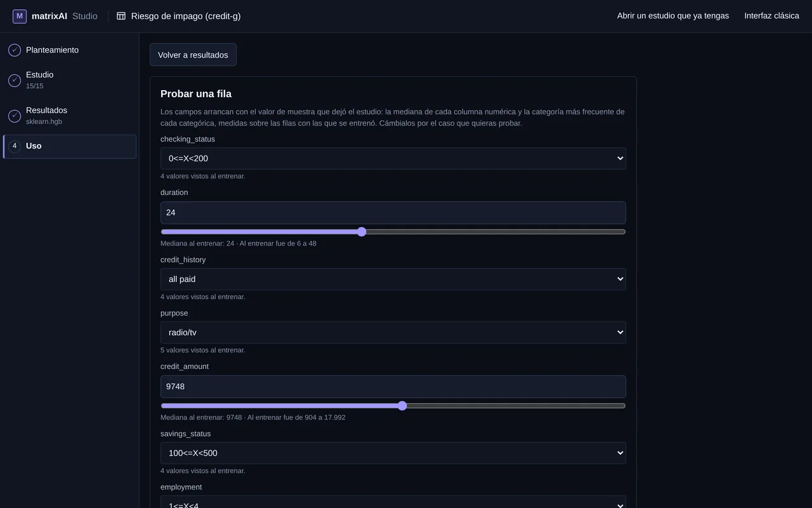Click the step 4 number badge
The height and width of the screenshot is (508, 812).
pos(15,146)
